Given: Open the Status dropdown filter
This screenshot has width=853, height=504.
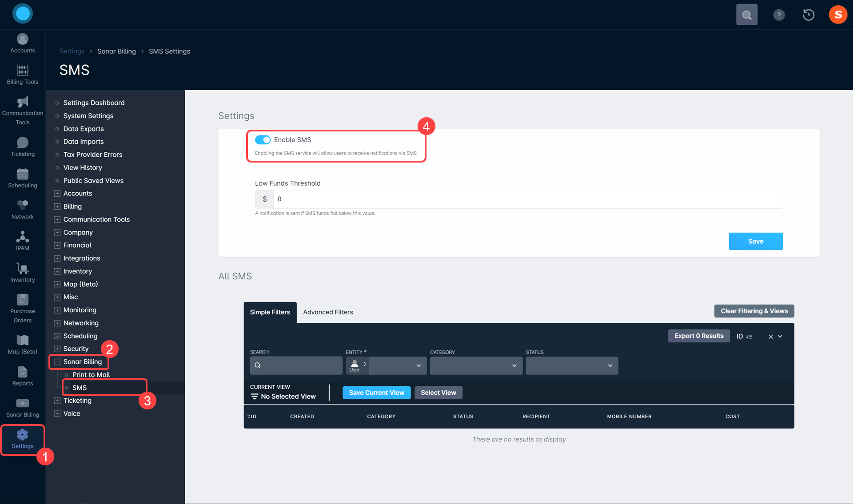Looking at the screenshot, I should (571, 365).
